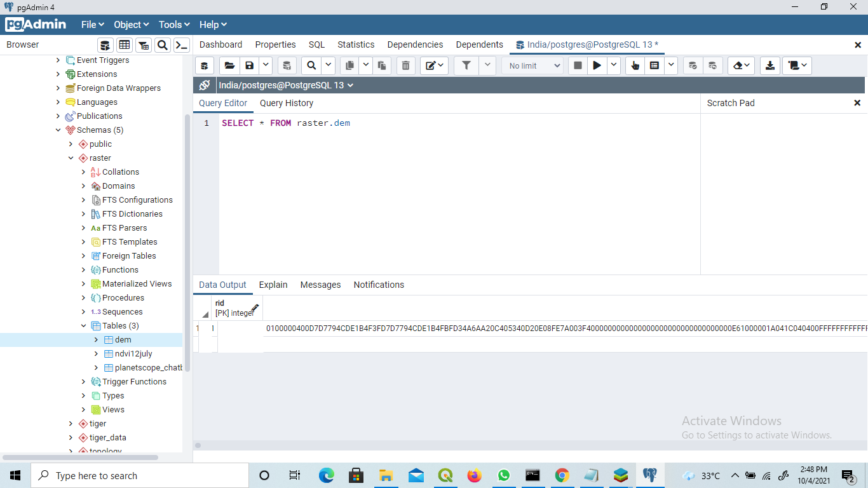Open the Tools menu
The image size is (868, 488).
[174, 25]
